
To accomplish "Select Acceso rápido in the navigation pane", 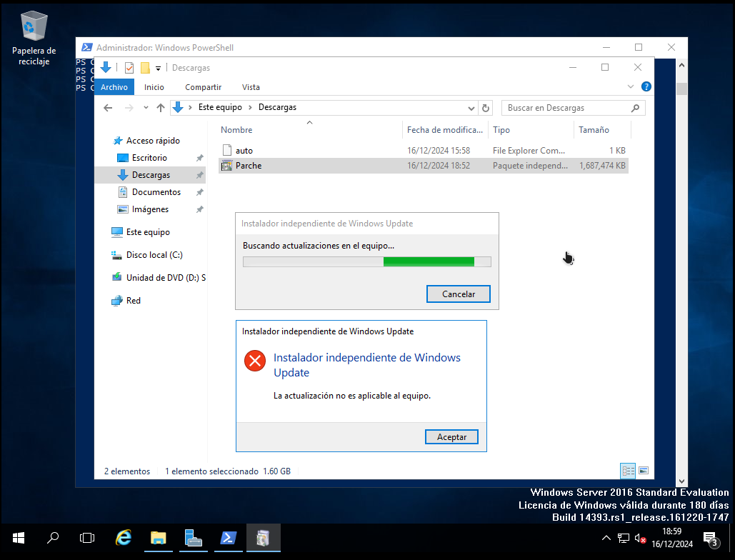I will [153, 141].
